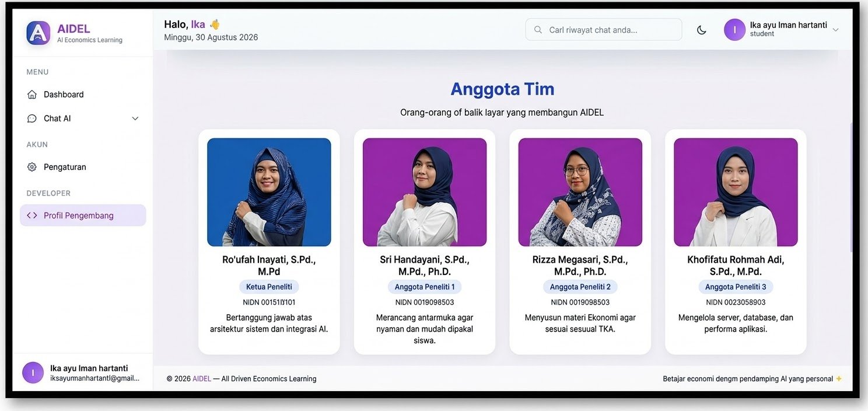This screenshot has height=411, width=868.
Task: Open Rizza Megasari's photo
Action: pyautogui.click(x=580, y=192)
